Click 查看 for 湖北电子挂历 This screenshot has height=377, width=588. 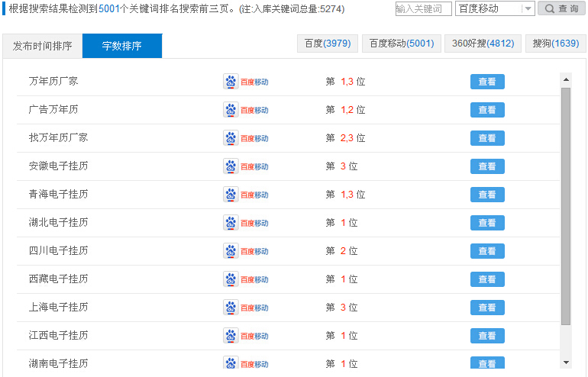[487, 223]
